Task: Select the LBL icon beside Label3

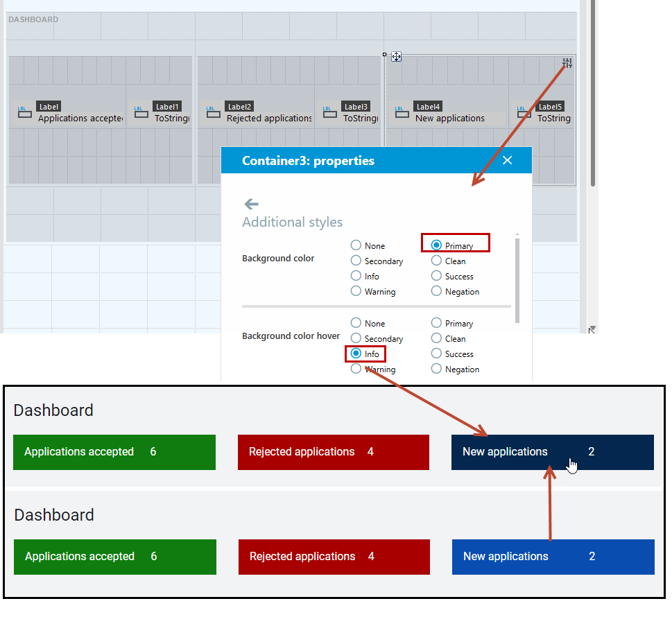Action: (330, 112)
